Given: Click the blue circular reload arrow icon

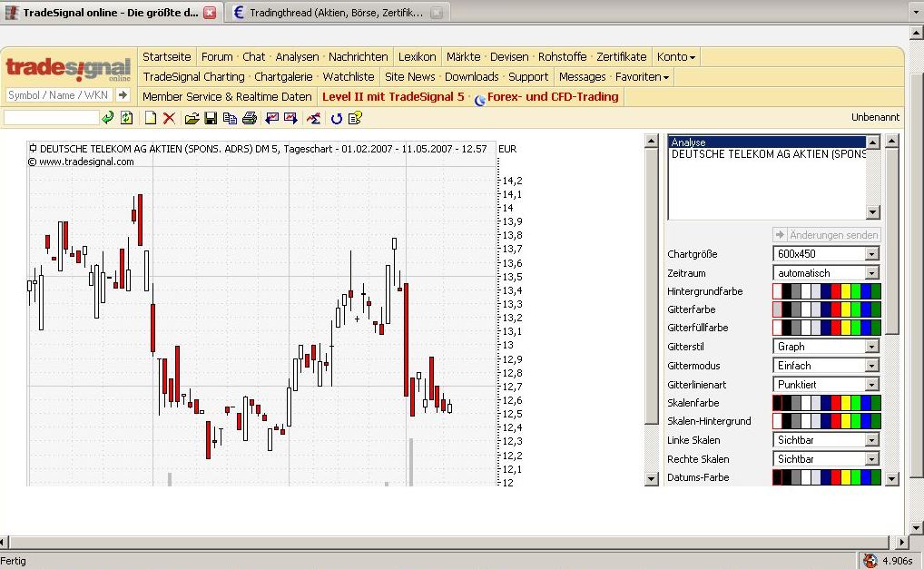Looking at the screenshot, I should 337,118.
